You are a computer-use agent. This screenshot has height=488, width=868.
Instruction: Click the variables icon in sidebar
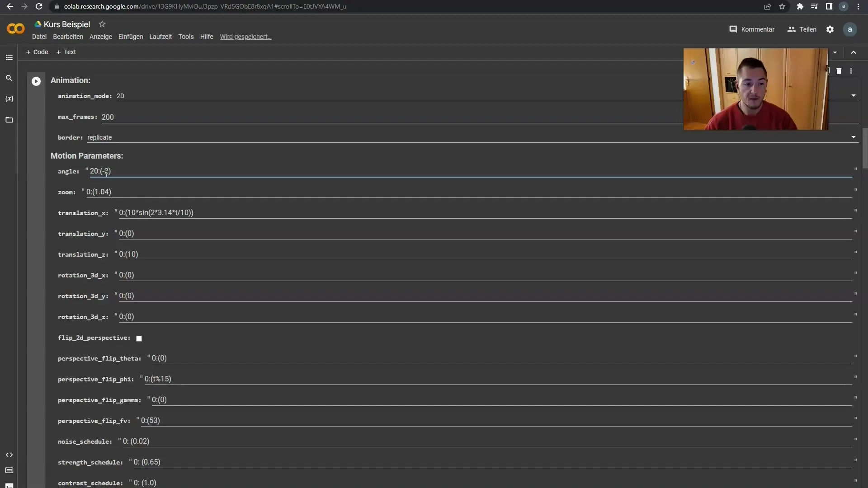pyautogui.click(x=9, y=99)
